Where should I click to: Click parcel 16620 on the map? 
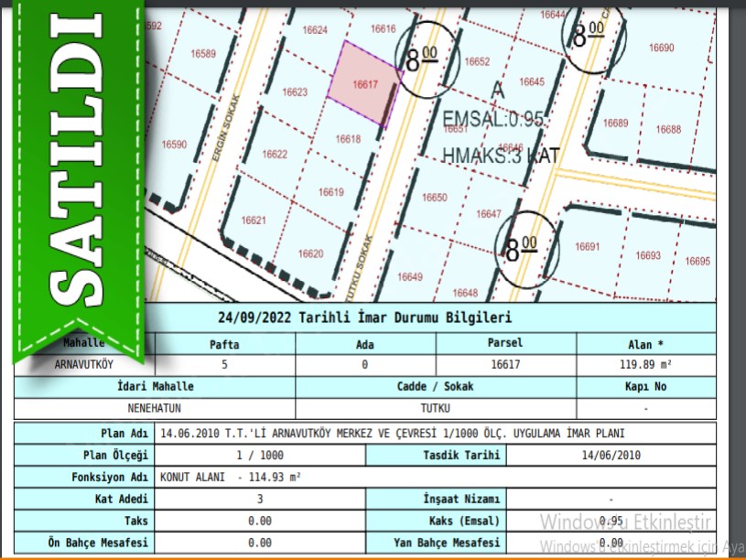point(310,253)
